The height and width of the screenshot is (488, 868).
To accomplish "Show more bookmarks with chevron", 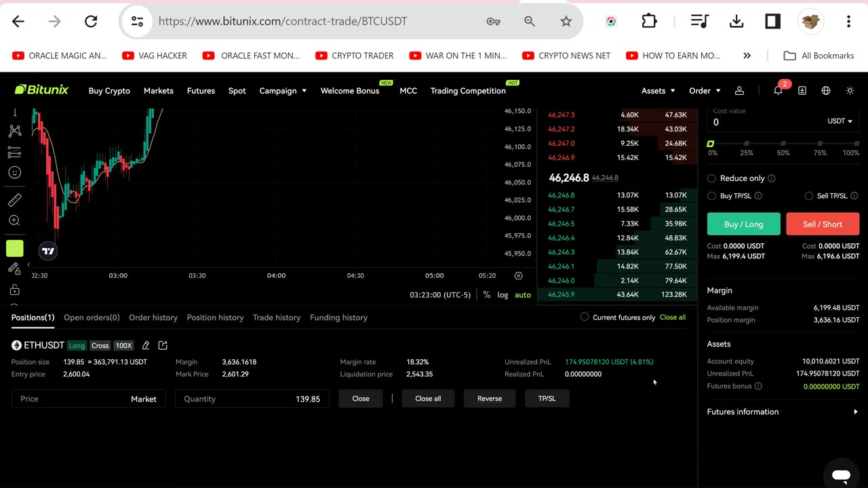I will [747, 56].
